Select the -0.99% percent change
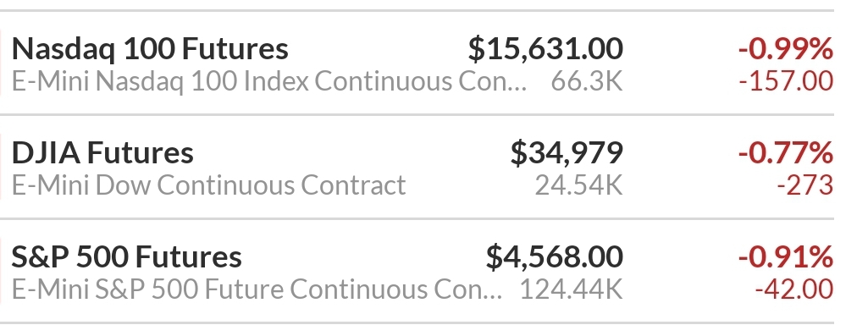This screenshot has width=868, height=325. [x=786, y=49]
